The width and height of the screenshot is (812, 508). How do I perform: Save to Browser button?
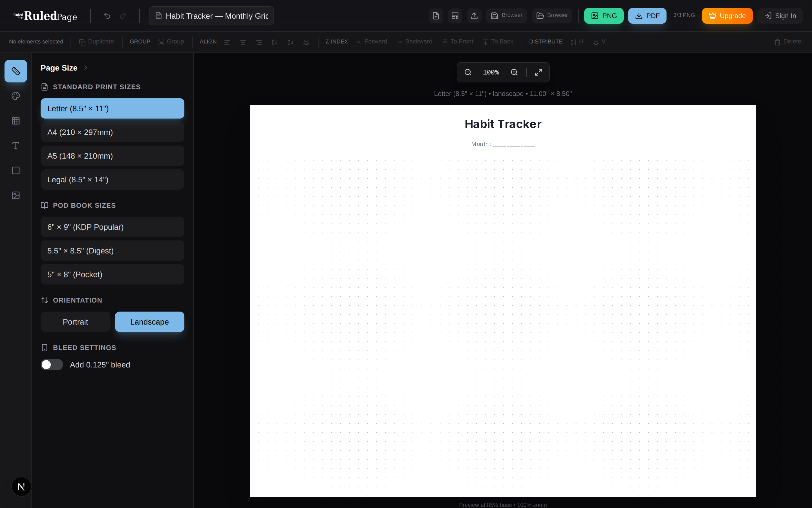507,16
